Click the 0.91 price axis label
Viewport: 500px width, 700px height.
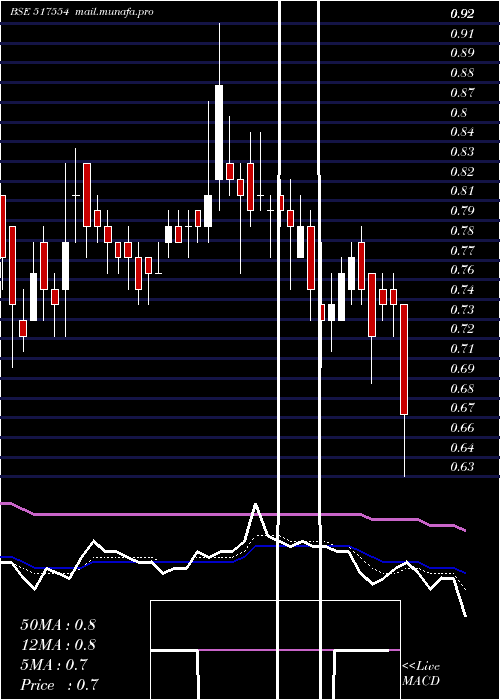[x=462, y=33]
